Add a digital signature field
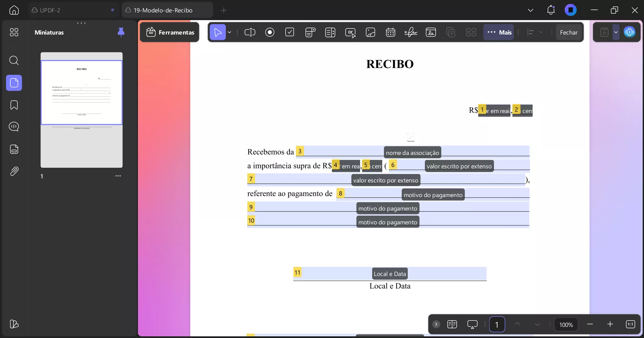This screenshot has width=644, height=338. click(411, 32)
